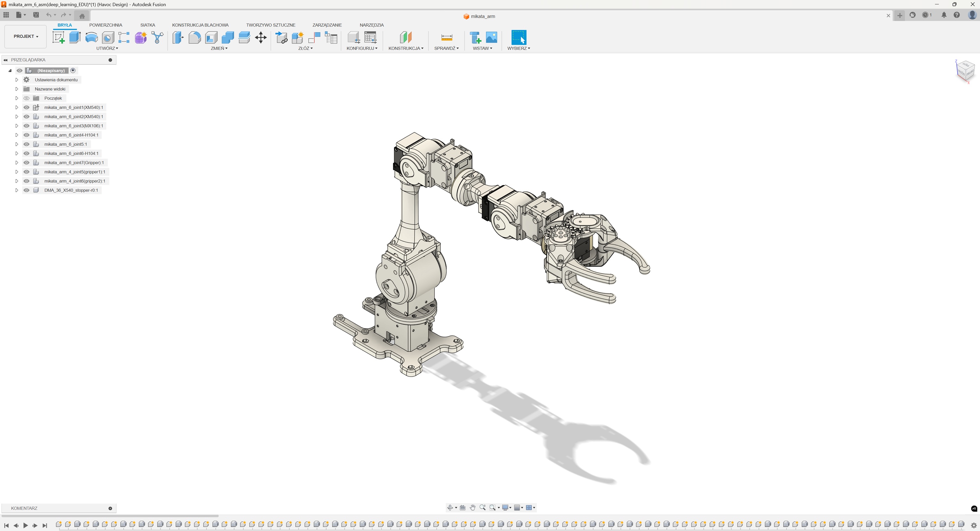
Task: Hide mikata_arm_6_joint2(XM540):1 component
Action: click(27, 116)
